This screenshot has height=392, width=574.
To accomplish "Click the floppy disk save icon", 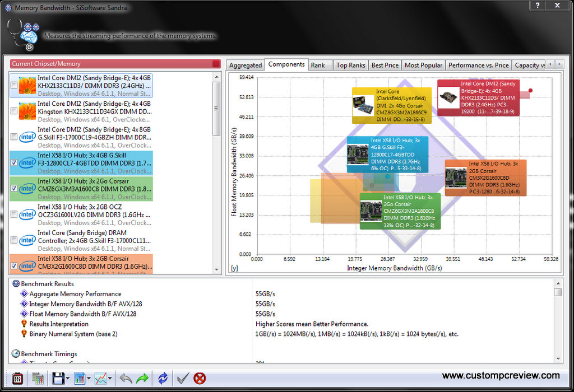I will click(58, 378).
